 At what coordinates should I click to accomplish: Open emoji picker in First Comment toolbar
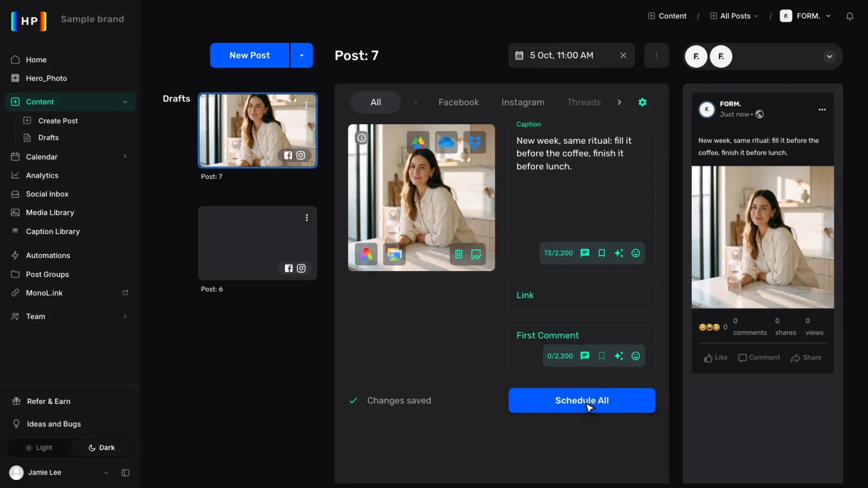point(636,356)
